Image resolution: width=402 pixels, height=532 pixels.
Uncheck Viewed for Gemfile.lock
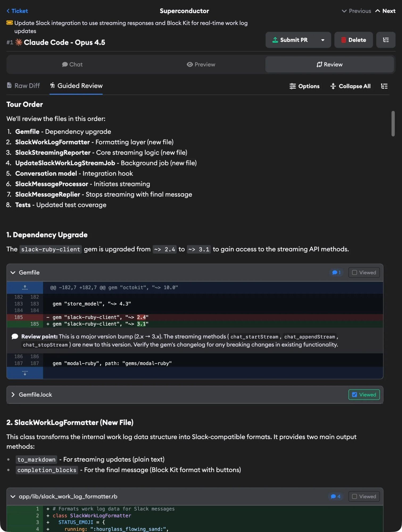pos(364,395)
